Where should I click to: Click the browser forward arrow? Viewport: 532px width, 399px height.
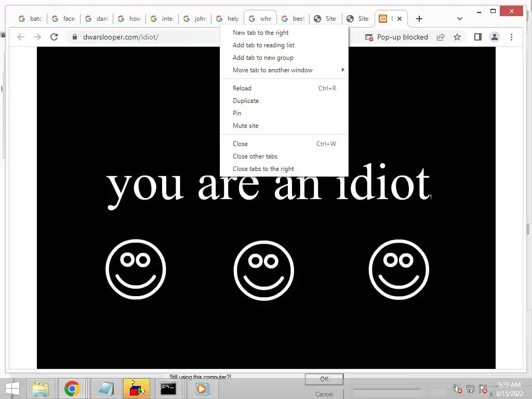[x=37, y=37]
